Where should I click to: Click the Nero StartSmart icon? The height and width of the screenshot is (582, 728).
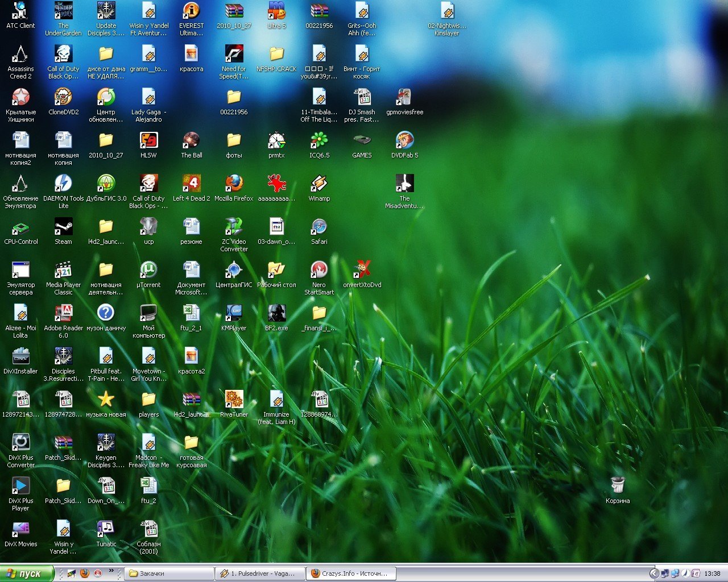[x=319, y=270]
